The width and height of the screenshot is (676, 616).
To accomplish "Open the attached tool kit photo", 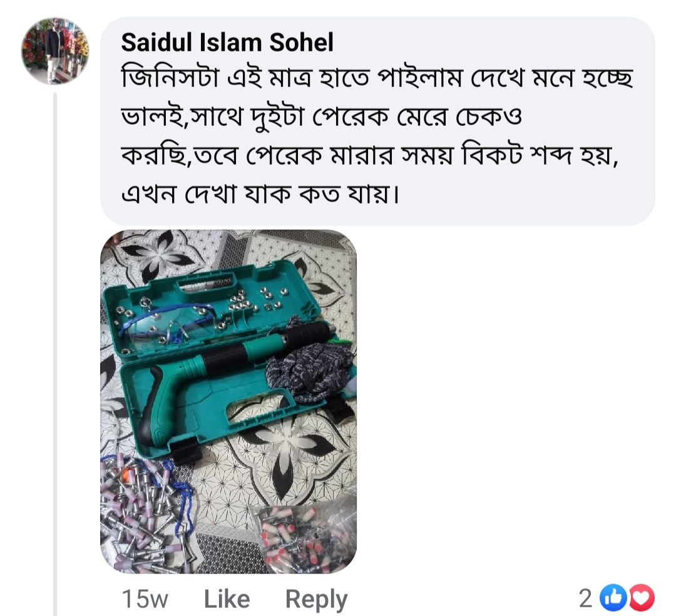I will pos(228,401).
